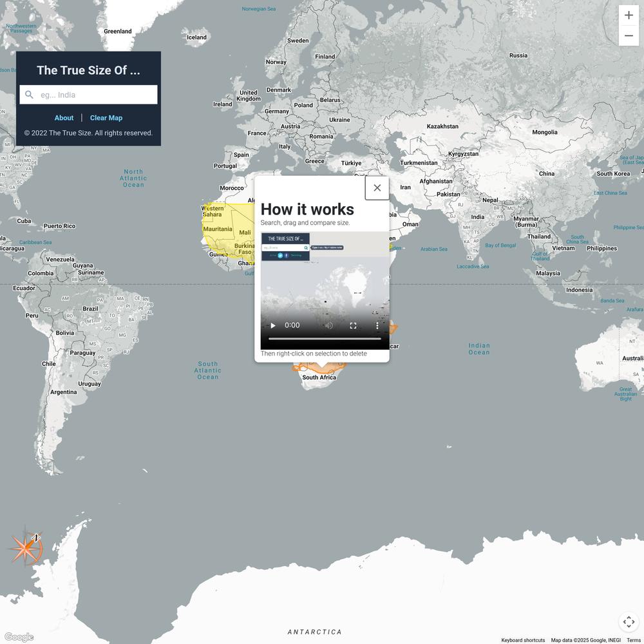Image resolution: width=644 pixels, height=644 pixels.
Task: Click the search magnifier icon
Action: tap(29, 95)
